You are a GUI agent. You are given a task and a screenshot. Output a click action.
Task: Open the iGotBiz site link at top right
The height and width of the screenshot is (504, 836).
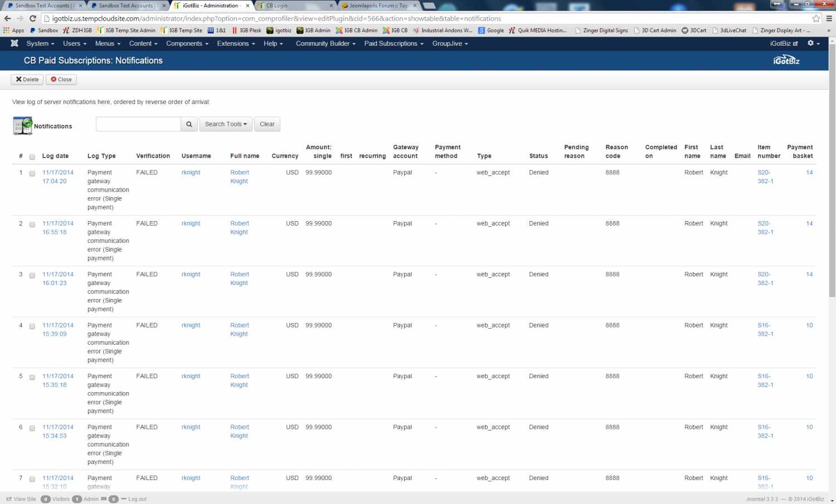pos(784,43)
